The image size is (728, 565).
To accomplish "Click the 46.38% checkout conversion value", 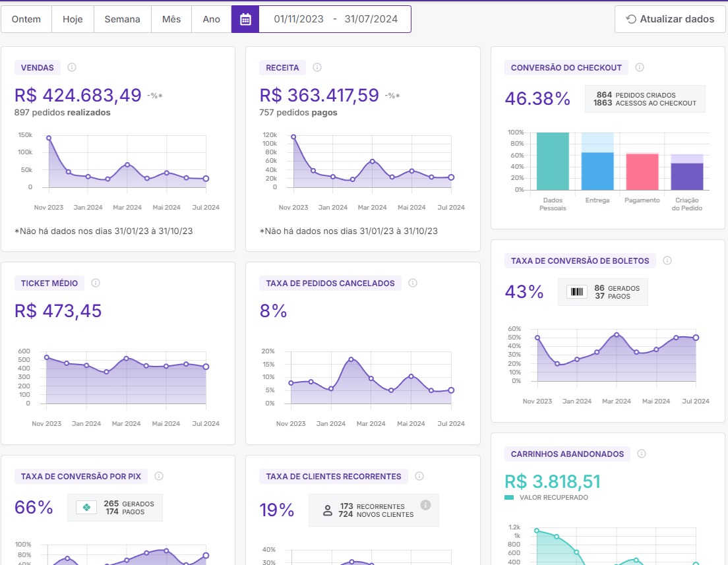I will pyautogui.click(x=537, y=98).
